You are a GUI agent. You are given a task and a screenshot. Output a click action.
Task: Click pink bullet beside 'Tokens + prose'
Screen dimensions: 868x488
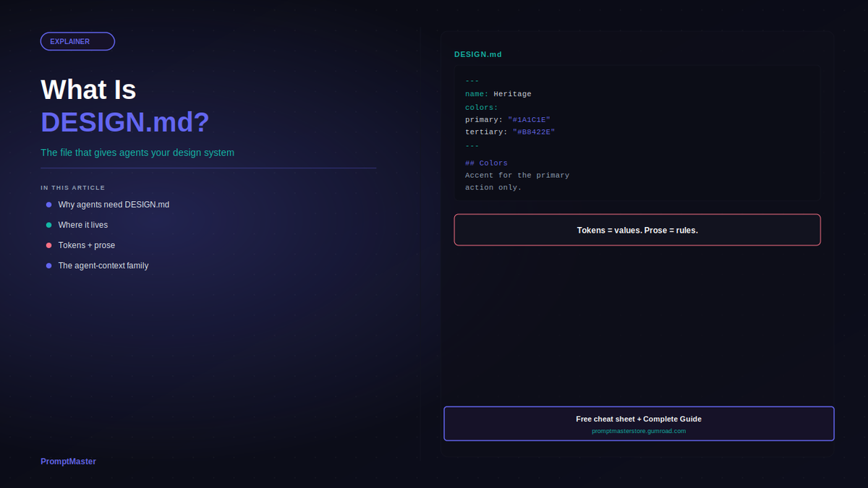pyautogui.click(x=49, y=245)
